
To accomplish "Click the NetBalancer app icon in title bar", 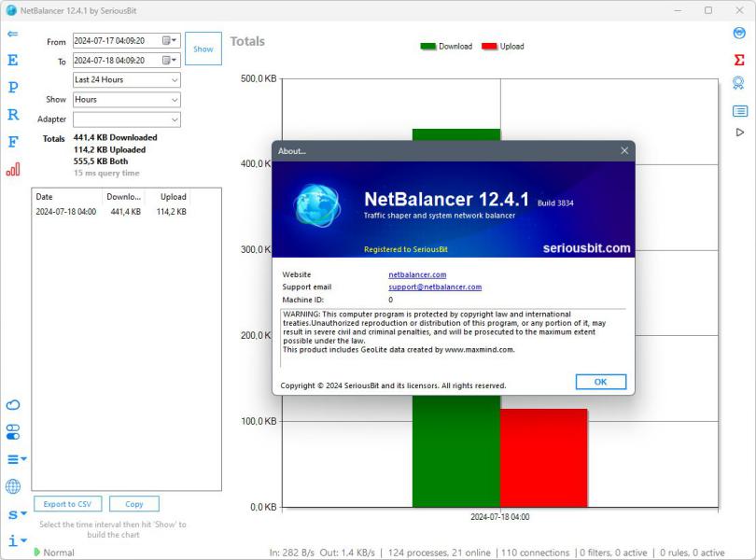I will (x=11, y=10).
